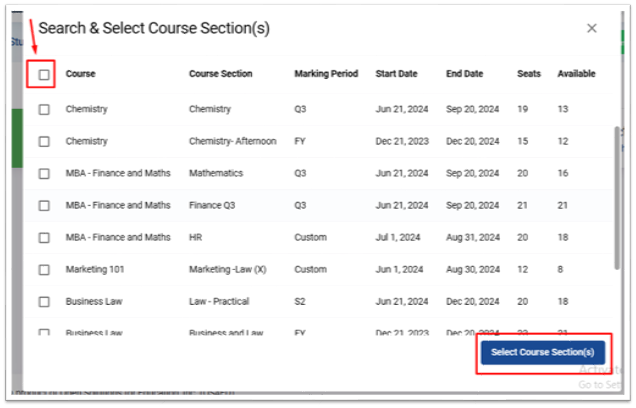Check the Marketing -Law (X) checkbox

44,270
